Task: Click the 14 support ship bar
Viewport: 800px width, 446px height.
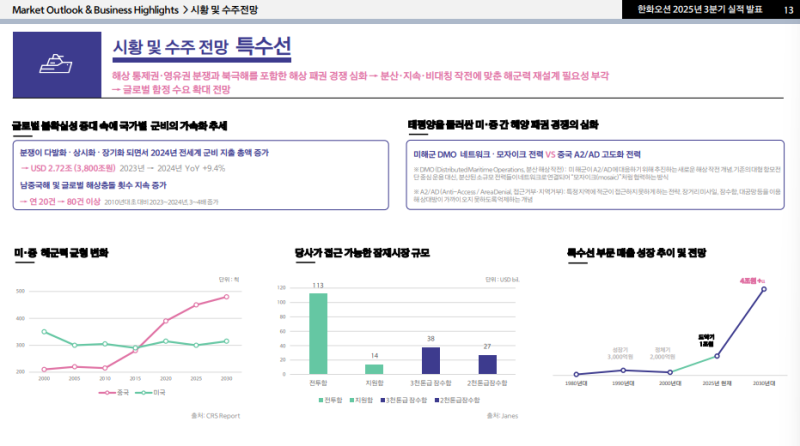Action: point(375,368)
